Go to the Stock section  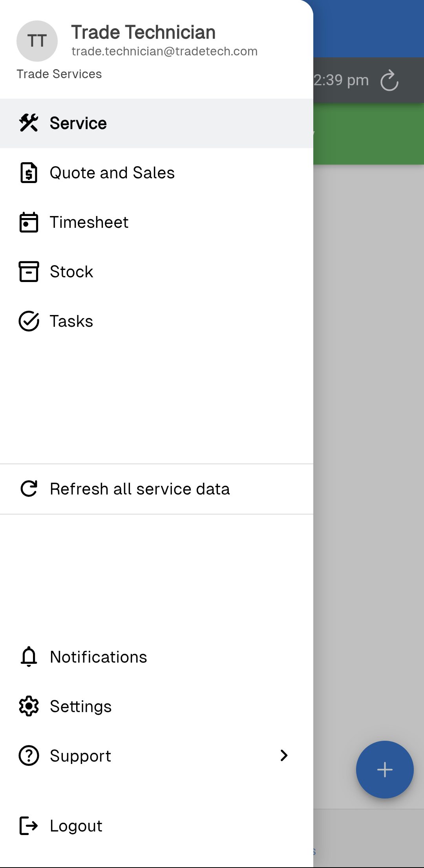(x=71, y=272)
